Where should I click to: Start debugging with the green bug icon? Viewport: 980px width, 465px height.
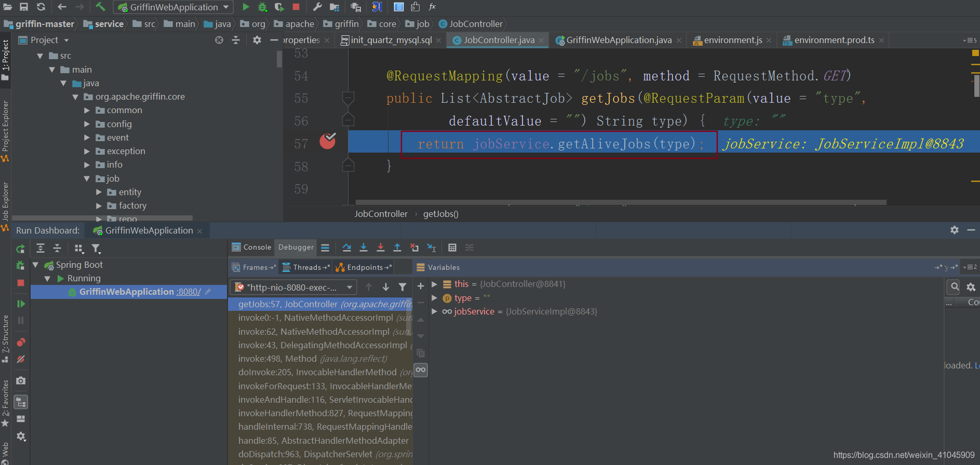click(263, 7)
